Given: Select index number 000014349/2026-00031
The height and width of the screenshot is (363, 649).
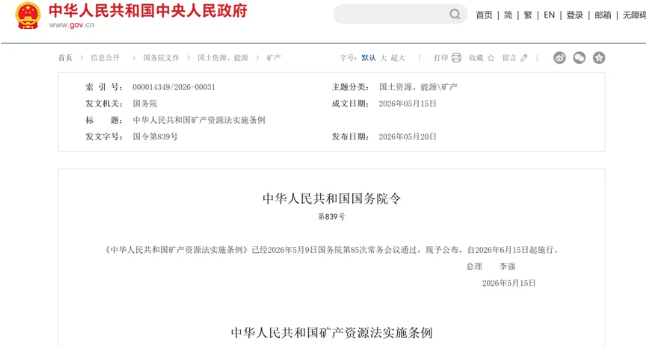Looking at the screenshot, I should (174, 87).
